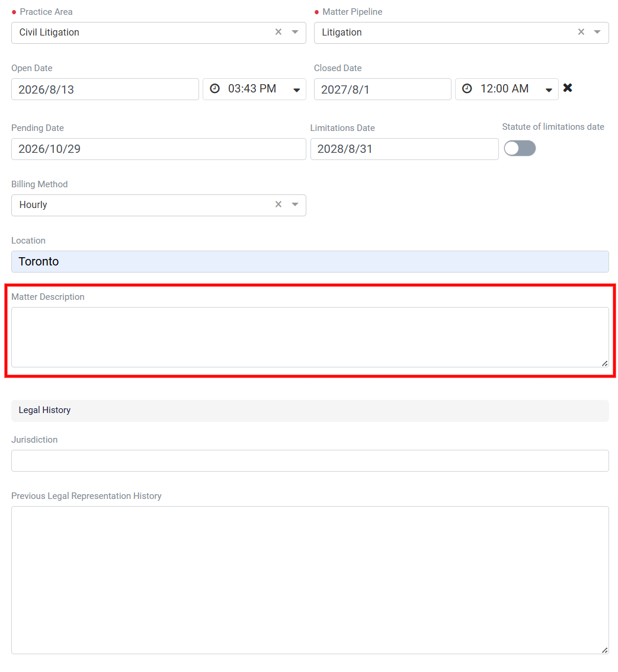618x672 pixels.
Task: Click the clock icon beside 03:43 PM
Action: (x=214, y=89)
